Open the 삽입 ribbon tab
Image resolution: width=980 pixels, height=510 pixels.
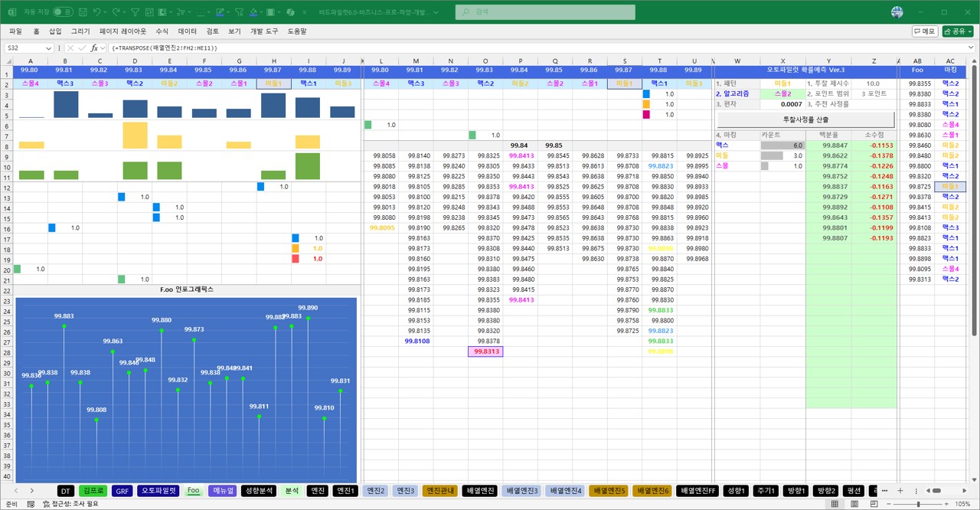(55, 31)
